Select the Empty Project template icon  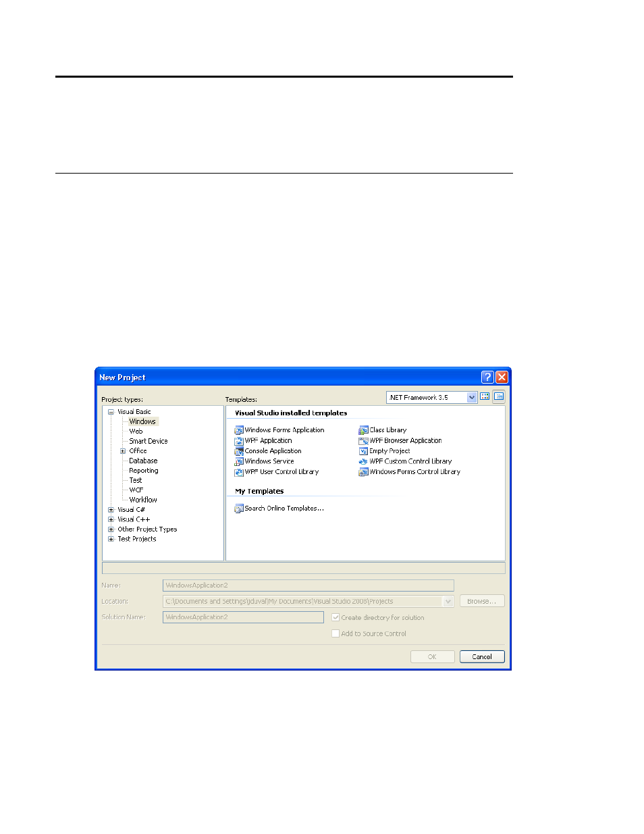[x=363, y=451]
